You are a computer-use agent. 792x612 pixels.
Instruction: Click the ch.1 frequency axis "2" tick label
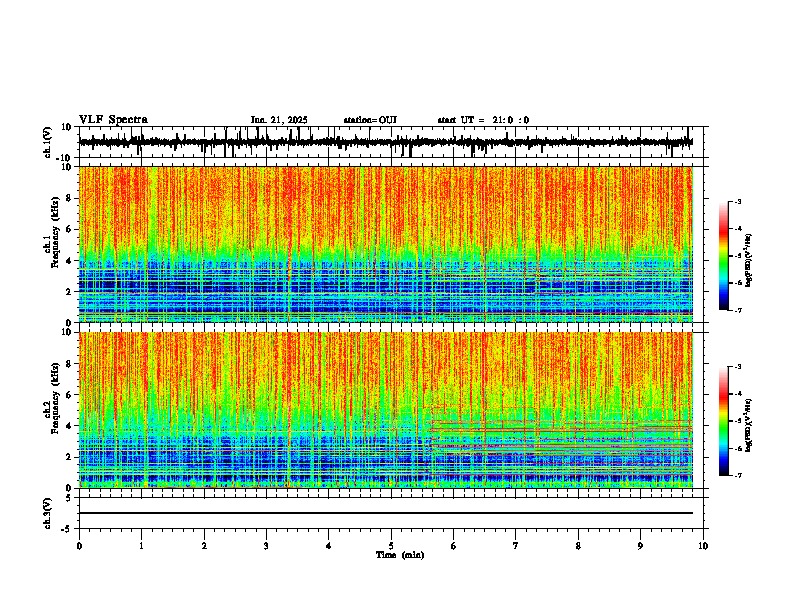(x=69, y=291)
